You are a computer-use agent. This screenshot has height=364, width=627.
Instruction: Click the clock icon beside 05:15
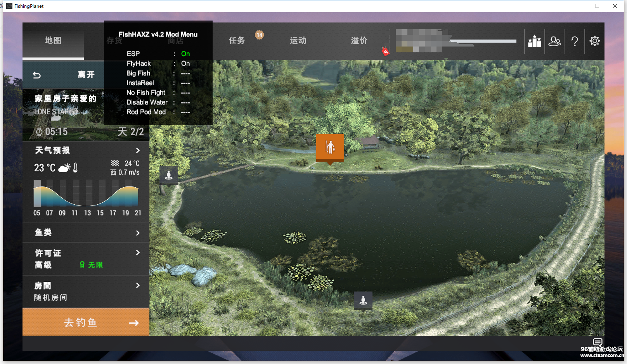[x=39, y=132]
